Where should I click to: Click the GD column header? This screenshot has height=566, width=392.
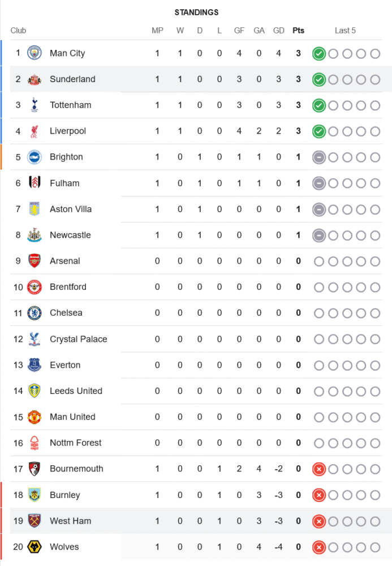(x=278, y=31)
